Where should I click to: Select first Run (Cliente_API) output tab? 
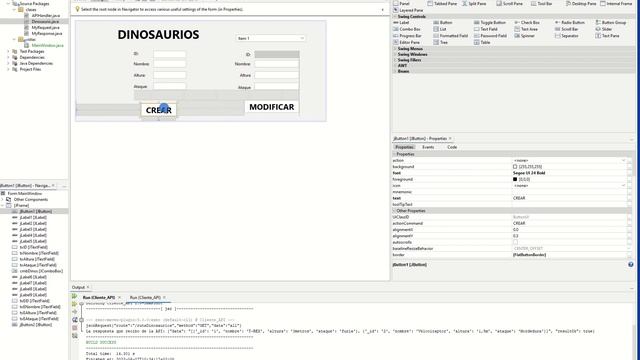click(99, 298)
